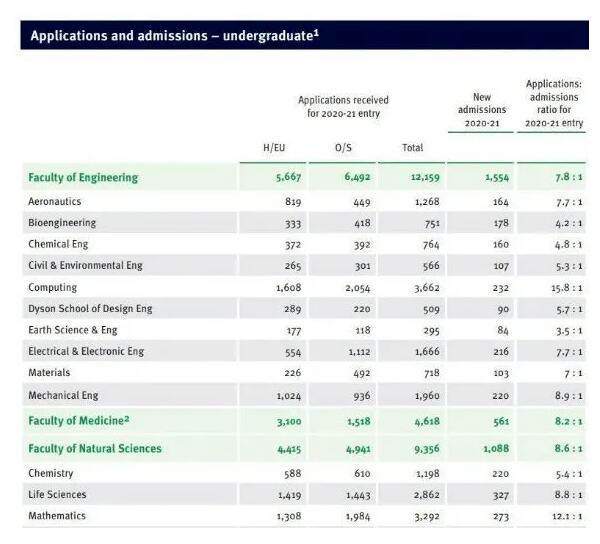Click the New admissions 2020-21 header

tap(482, 110)
